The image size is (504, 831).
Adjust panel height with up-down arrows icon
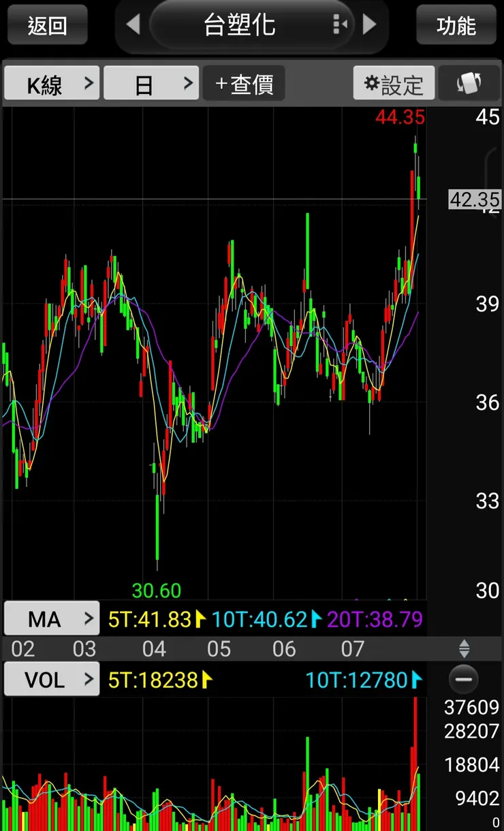point(464,648)
